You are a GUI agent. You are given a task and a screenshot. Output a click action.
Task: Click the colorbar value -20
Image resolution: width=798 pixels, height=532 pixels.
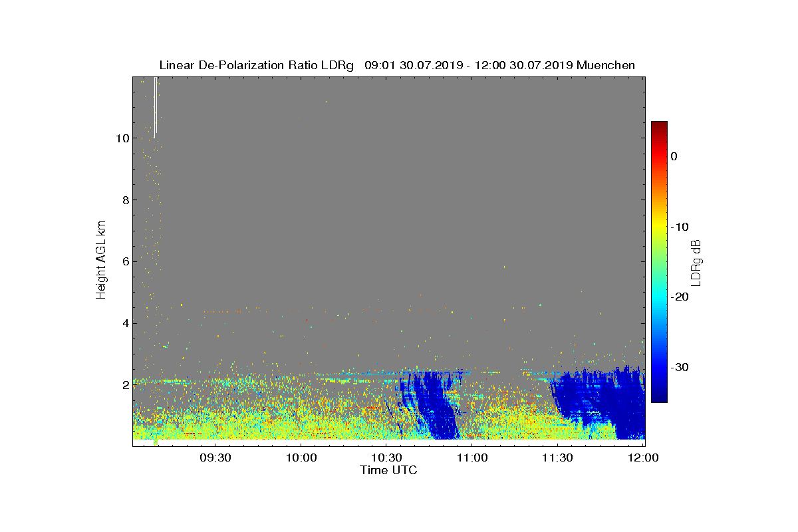pyautogui.click(x=680, y=297)
